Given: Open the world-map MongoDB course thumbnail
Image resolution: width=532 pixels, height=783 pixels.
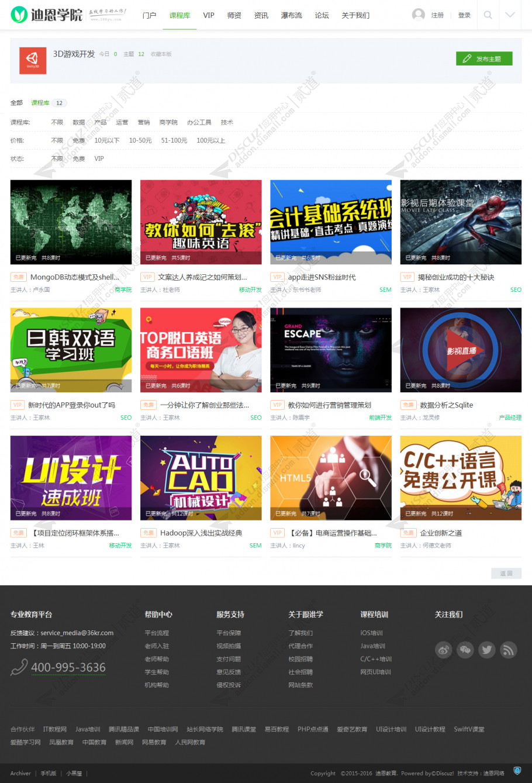Looking at the screenshot, I should click(x=71, y=222).
